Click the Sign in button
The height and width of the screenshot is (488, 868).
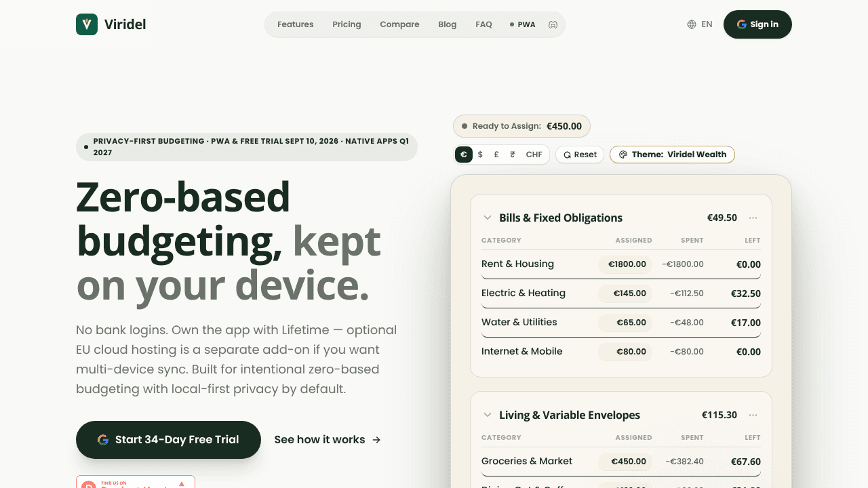[757, 24]
